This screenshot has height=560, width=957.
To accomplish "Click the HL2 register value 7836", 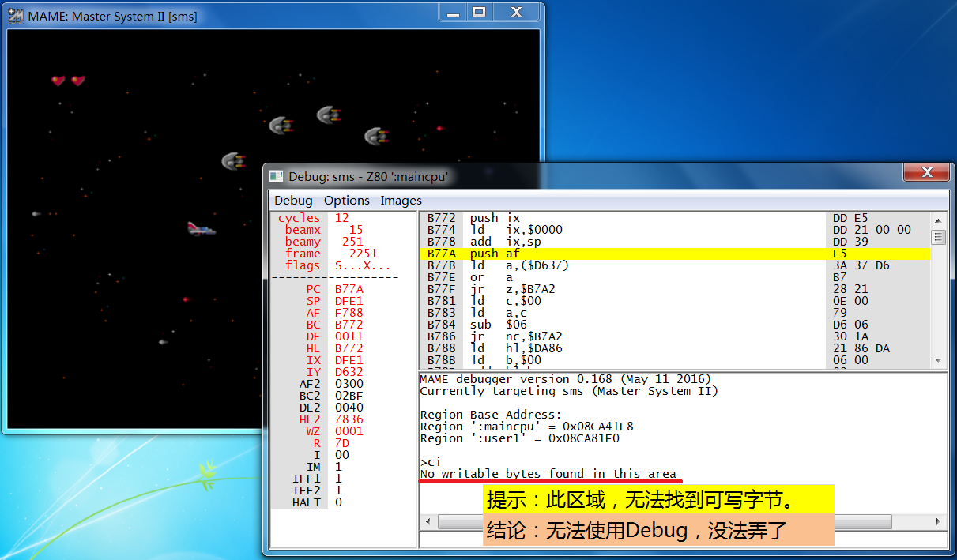I will pos(349,419).
